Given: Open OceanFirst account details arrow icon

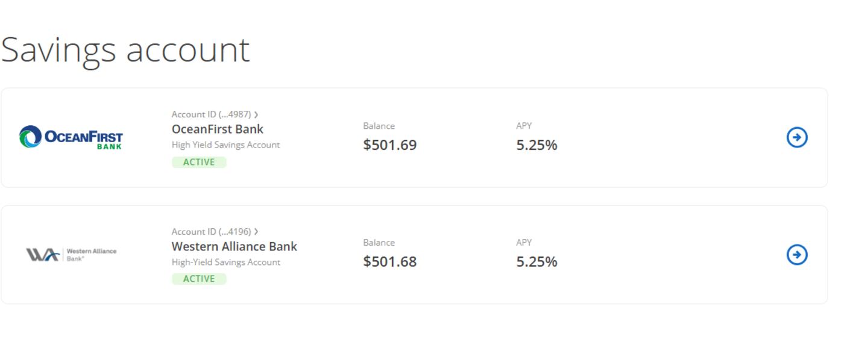Looking at the screenshot, I should [x=797, y=137].
